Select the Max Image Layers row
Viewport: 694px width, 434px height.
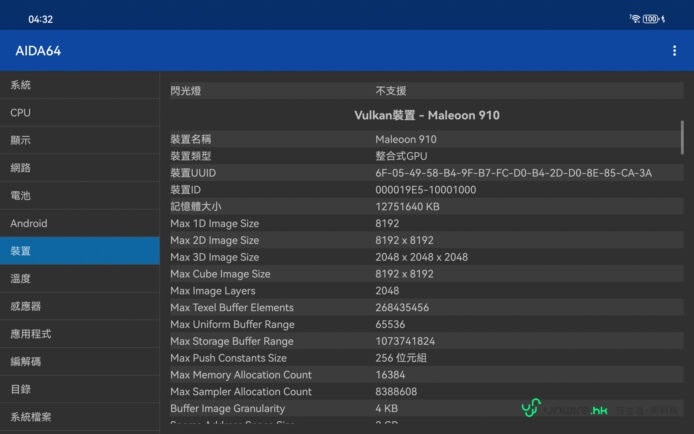(x=427, y=291)
